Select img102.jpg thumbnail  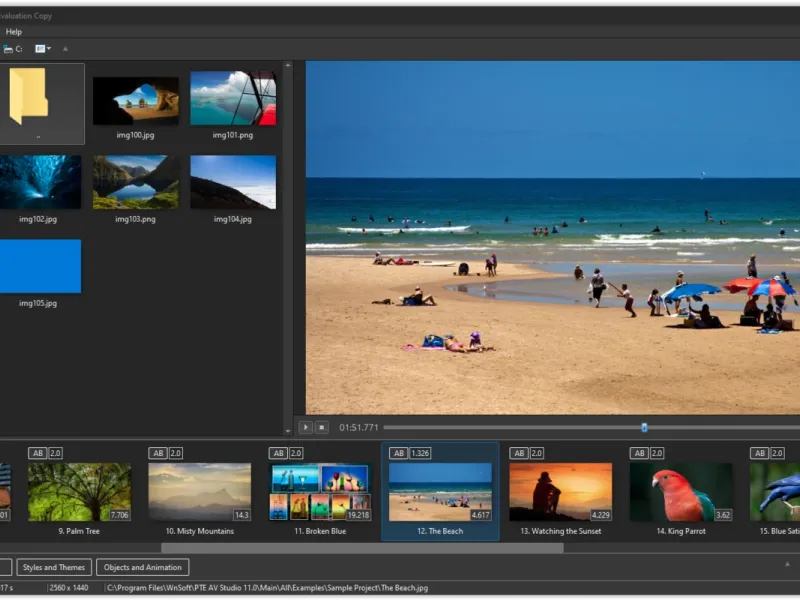tap(40, 182)
